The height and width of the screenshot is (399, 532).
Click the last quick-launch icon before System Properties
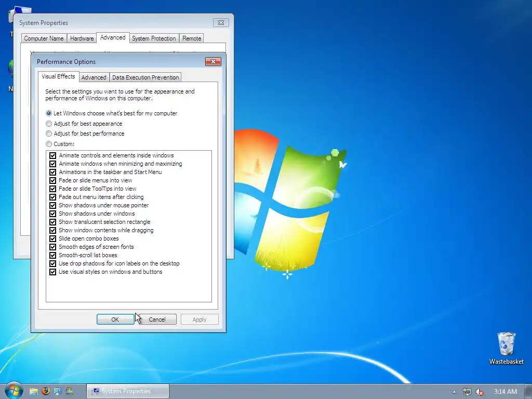coord(70,391)
